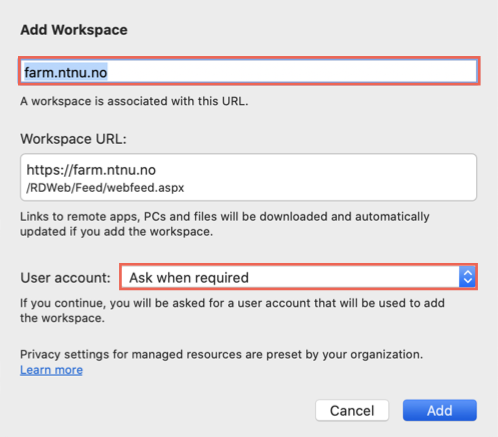Open the User account dropdown

[x=298, y=277]
